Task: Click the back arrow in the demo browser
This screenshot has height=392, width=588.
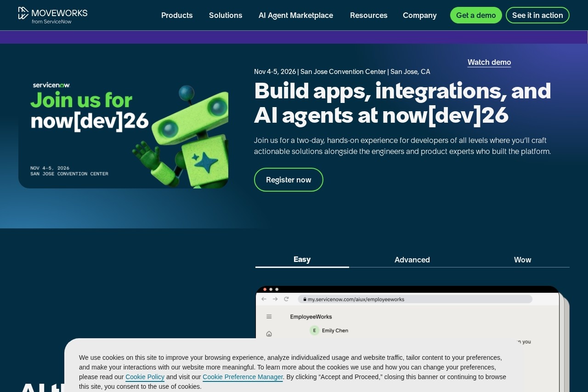Action: click(x=264, y=299)
